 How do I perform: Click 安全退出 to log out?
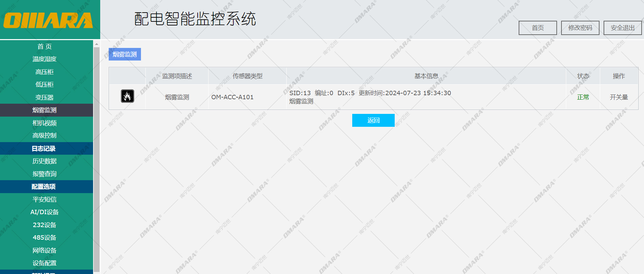(x=622, y=28)
